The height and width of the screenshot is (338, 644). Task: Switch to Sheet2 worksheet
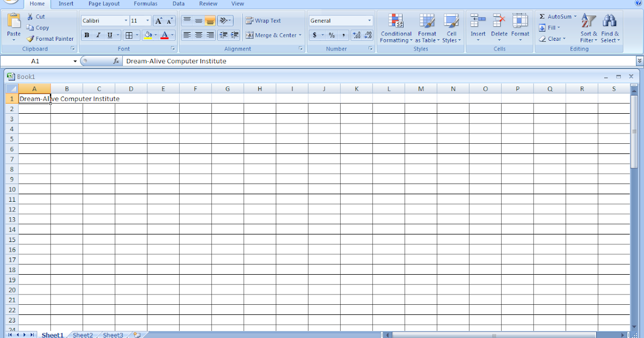[83, 335]
